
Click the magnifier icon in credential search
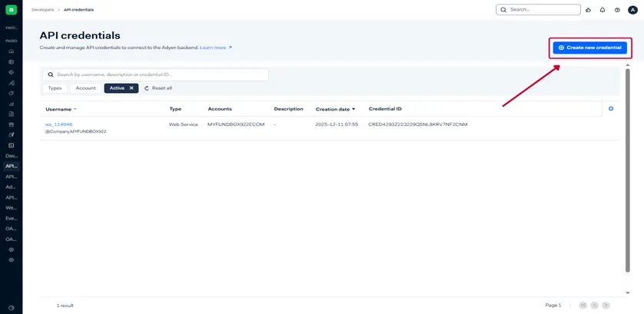(x=51, y=74)
